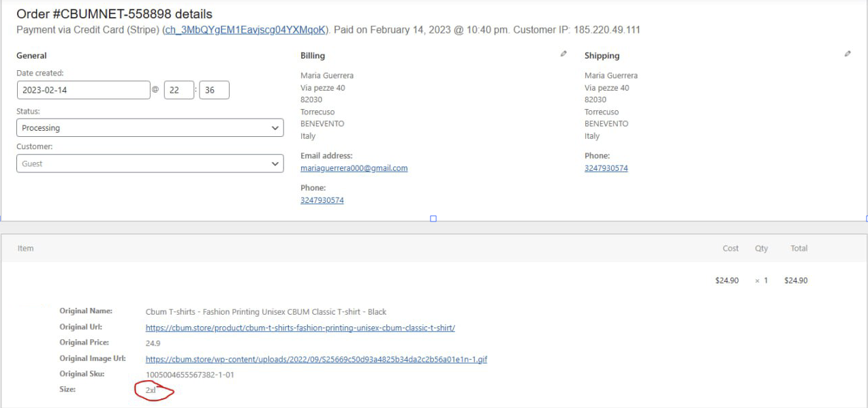Click the Original Sku number text
This screenshot has height=408, width=868.
pyautogui.click(x=190, y=375)
